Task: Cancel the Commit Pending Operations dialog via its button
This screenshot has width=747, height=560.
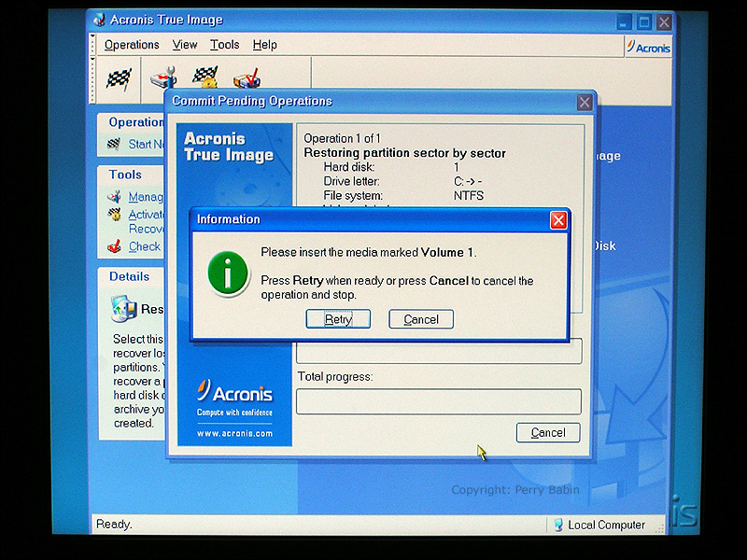Action: (548, 432)
